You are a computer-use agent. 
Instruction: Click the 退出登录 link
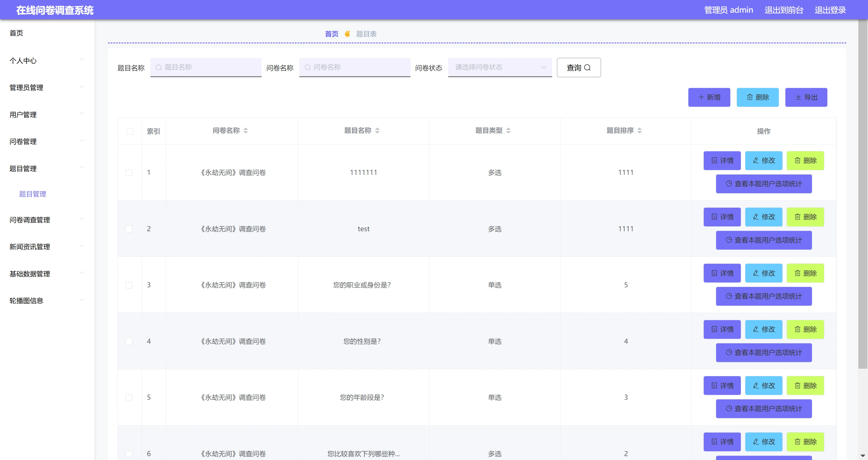click(830, 10)
